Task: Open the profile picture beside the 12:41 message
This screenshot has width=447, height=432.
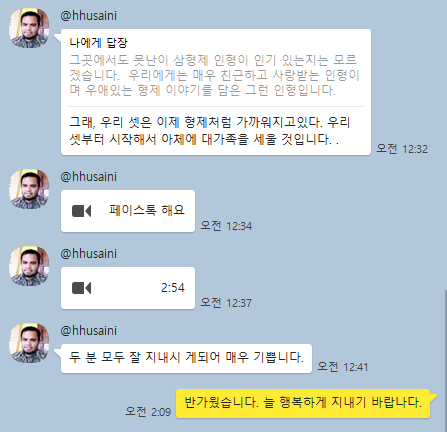Action: point(29,343)
